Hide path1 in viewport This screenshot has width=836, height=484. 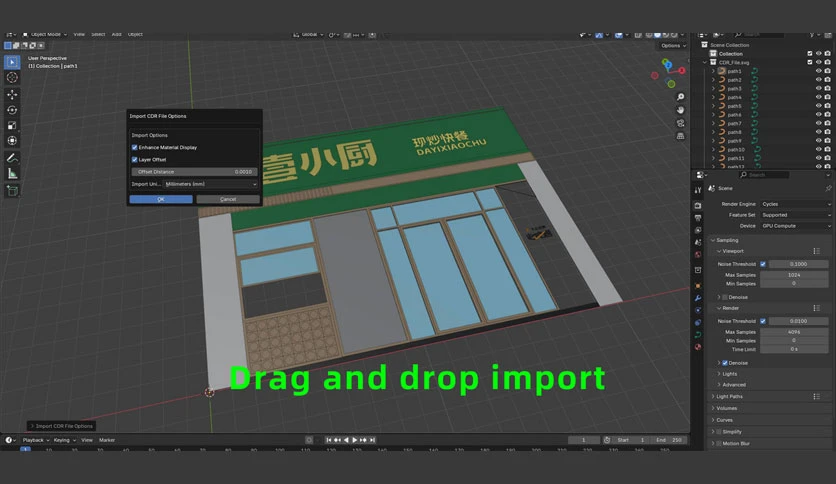pos(818,71)
